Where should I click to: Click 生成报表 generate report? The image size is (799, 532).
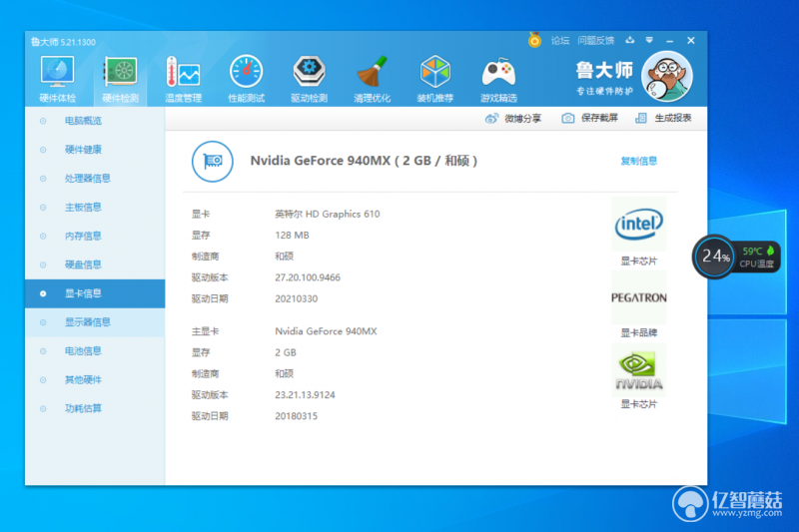[x=663, y=118]
